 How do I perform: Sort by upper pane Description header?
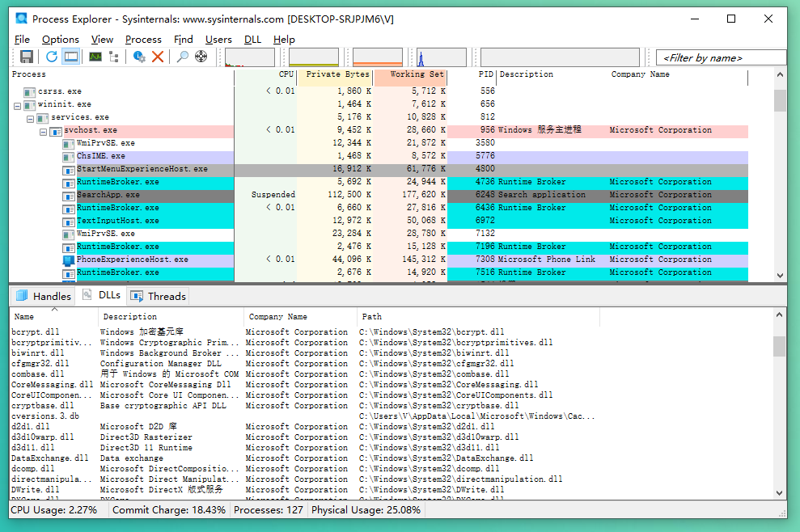[x=552, y=74]
